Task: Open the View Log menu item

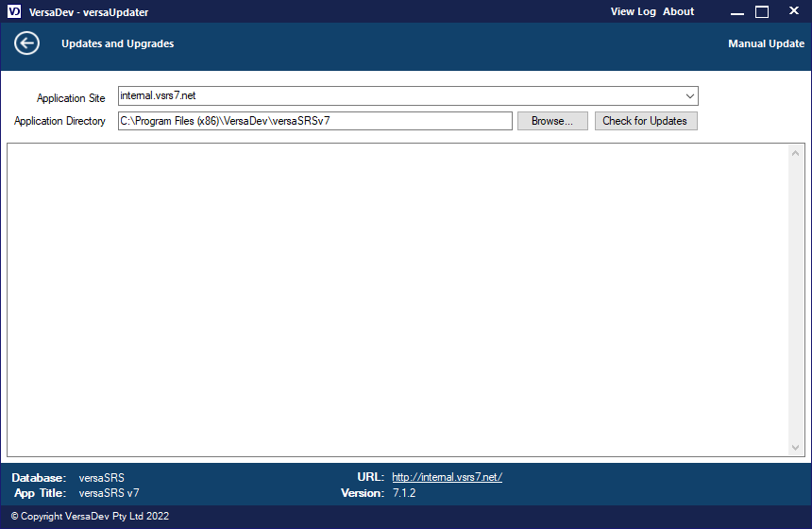Action: 633,11
